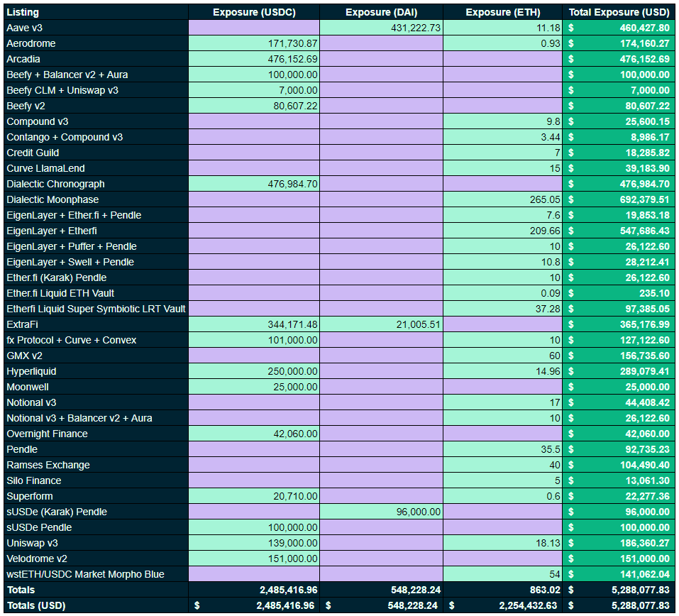Screen dimensions: 679x616
Task: Click Notional v3 + Balancer v2 + Aura listing
Action: point(96,417)
